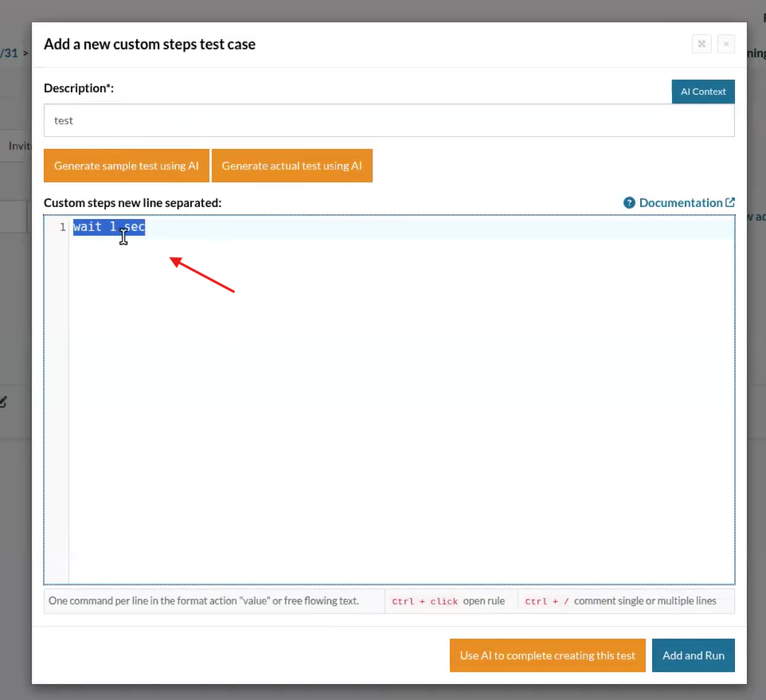Click the 'Custom steps new line separated' label
Viewport: 766px width, 700px height.
[132, 203]
